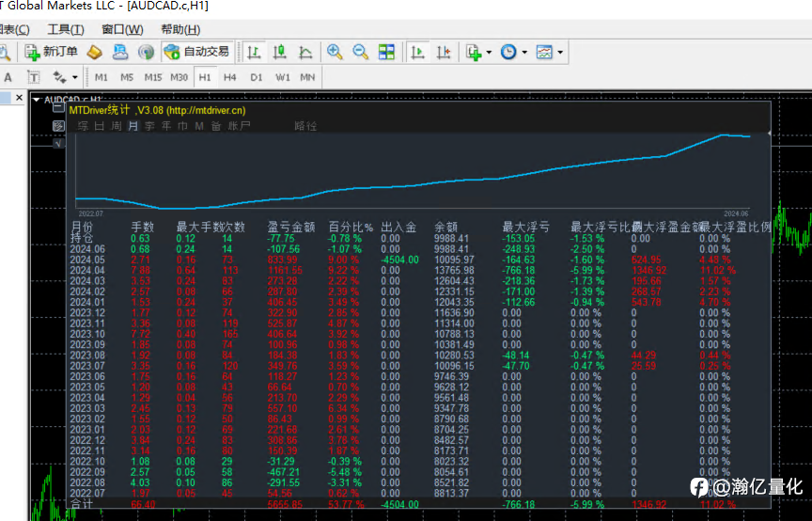812x521 pixels.
Task: Open MetaEditor with the yellow book icon
Action: pyautogui.click(x=94, y=52)
